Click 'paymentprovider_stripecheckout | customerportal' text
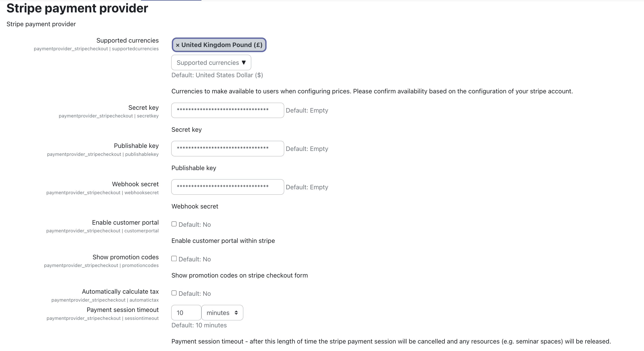644x351 pixels. click(x=102, y=230)
